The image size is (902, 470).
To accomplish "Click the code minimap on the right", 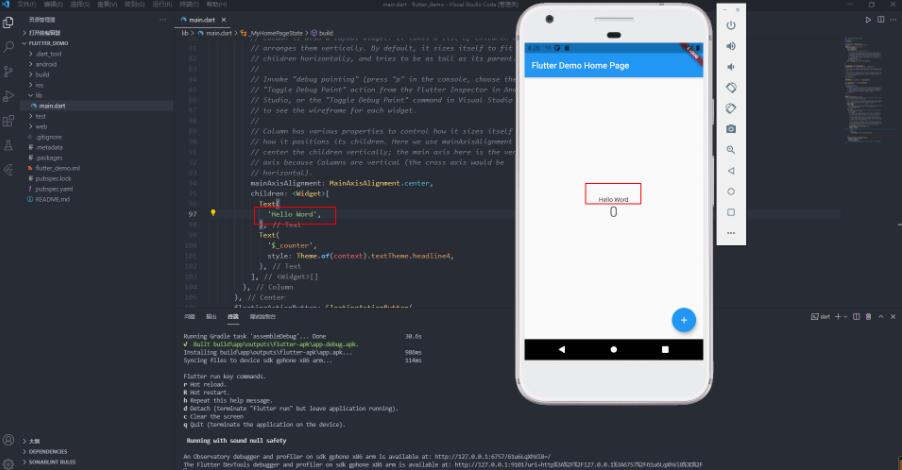I will pyautogui.click(x=864, y=89).
